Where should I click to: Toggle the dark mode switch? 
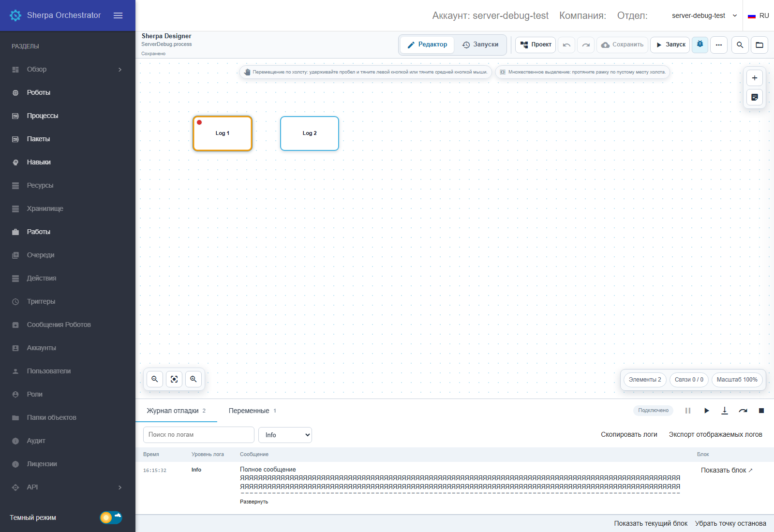point(111,517)
